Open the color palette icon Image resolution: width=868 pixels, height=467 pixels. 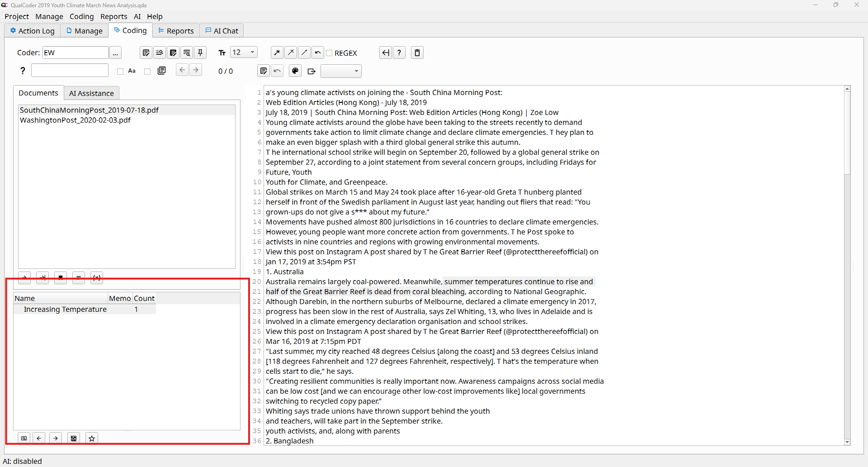[x=295, y=71]
